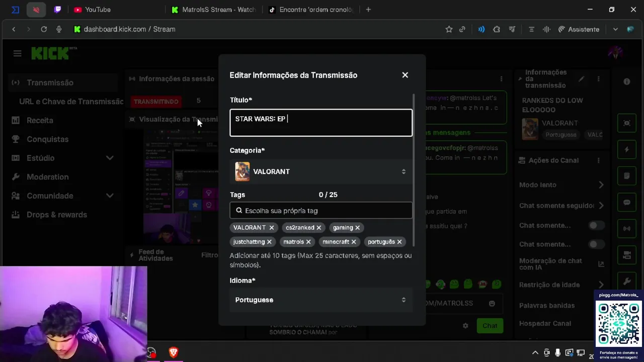Click the modal vertical scrollbar
This screenshot has width=644, height=362.
414,170
